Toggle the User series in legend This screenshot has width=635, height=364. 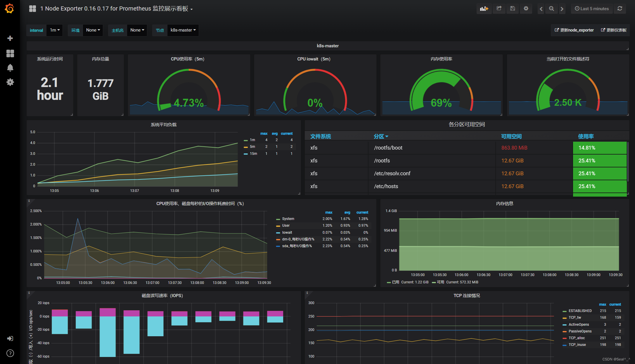[286, 226]
